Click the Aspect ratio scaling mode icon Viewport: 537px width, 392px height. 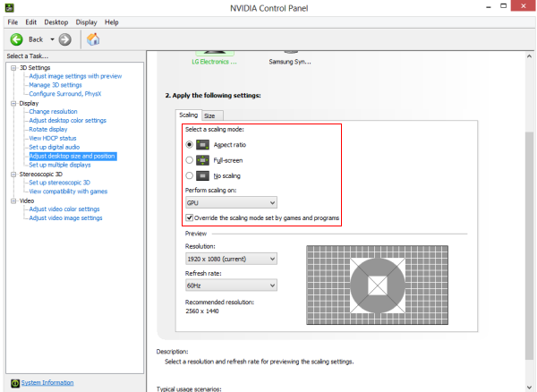202,145
